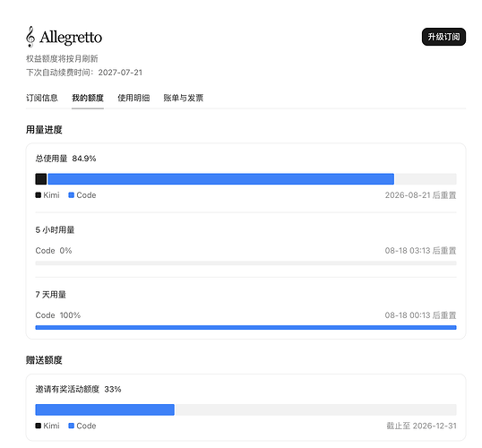Open the 使用明细 tab
This screenshot has width=482, height=448.
133,98
